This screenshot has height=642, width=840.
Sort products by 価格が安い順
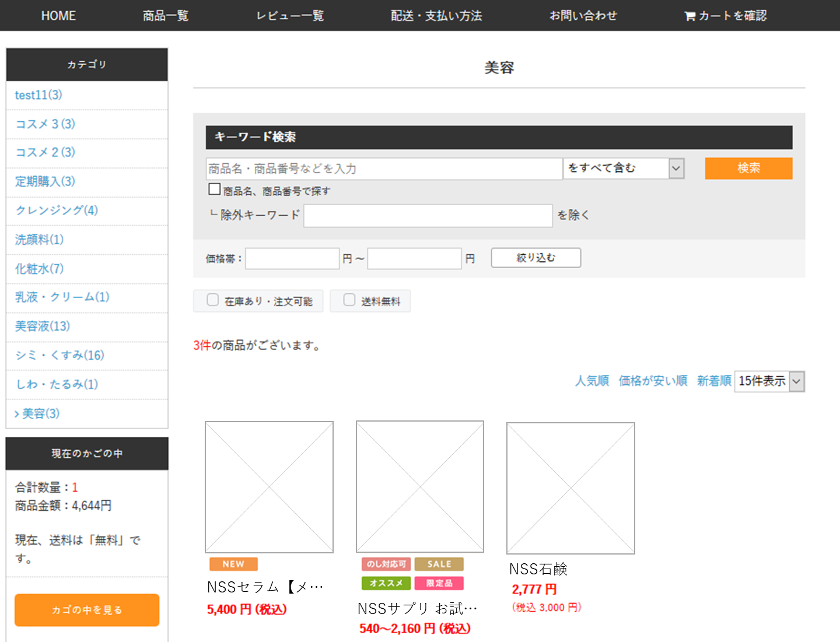click(x=653, y=381)
